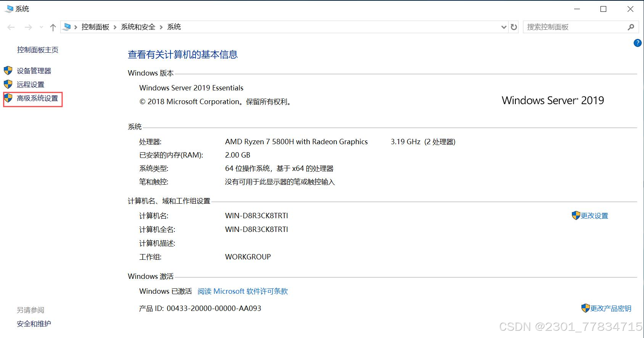644x338 pixels.
Task: Go up one level with up arrow
Action: click(x=53, y=27)
